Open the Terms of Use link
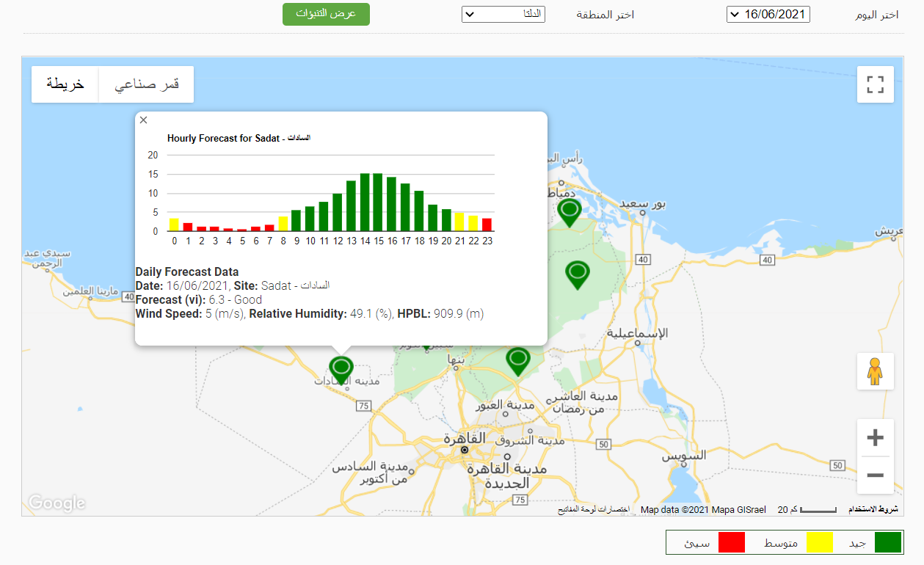The height and width of the screenshot is (565, 924). [x=873, y=509]
